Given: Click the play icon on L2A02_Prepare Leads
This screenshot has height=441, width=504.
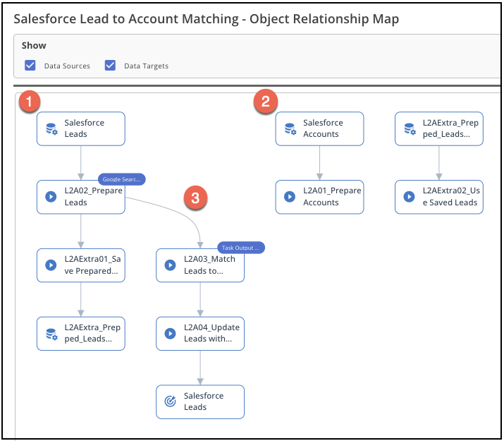Looking at the screenshot, I should pos(51,197).
